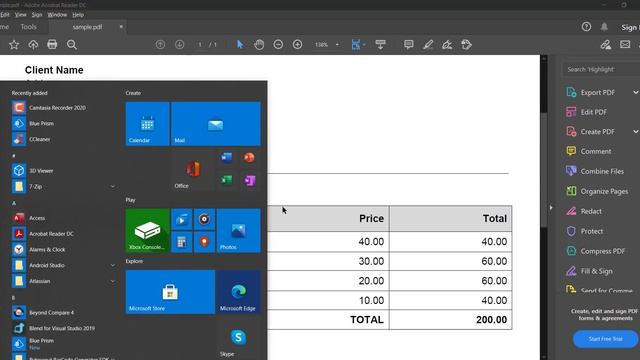The image size is (640, 360).
Task: Click the Sign document pen icon
Action: [x=447, y=44]
